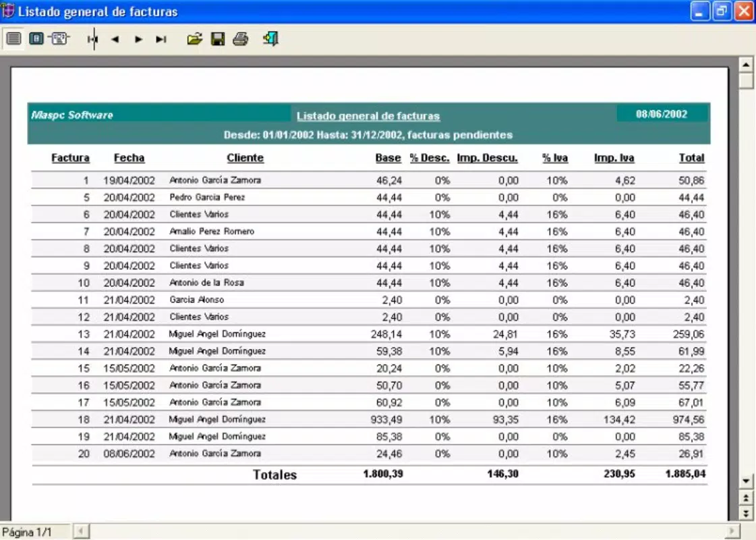
Task: Click the vertical scrollbar up arrow
Action: pos(746,64)
